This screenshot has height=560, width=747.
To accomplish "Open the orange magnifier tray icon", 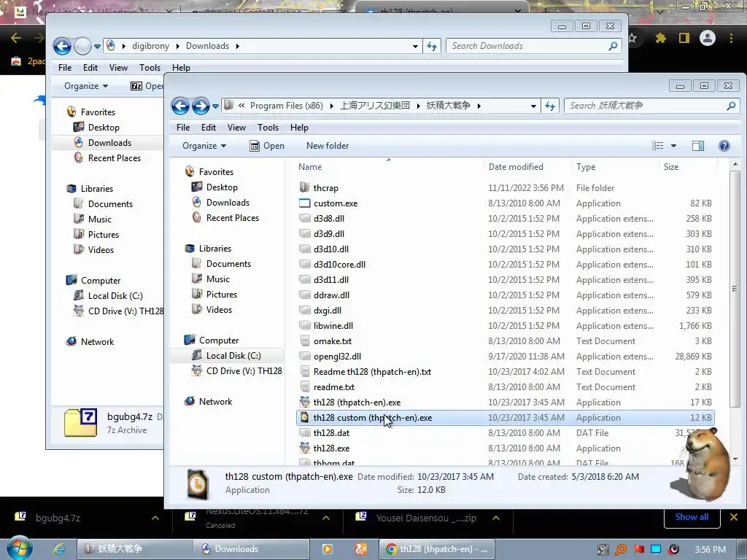I will click(x=621, y=550).
